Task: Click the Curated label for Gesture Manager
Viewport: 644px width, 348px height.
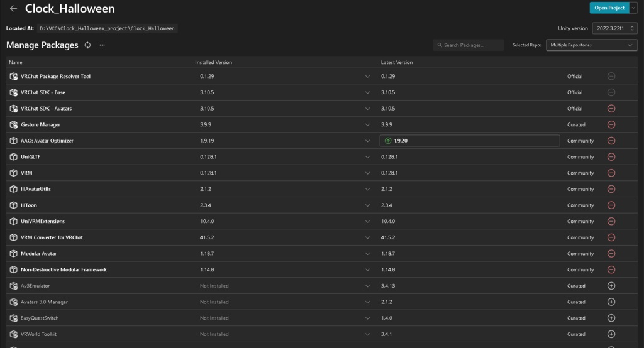Action: point(576,124)
